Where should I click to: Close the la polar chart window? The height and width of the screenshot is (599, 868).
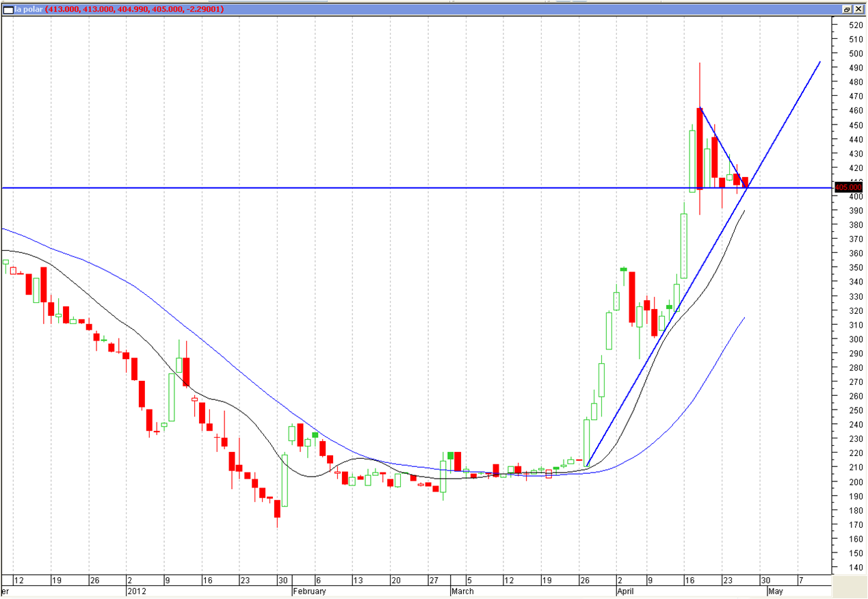(x=858, y=10)
